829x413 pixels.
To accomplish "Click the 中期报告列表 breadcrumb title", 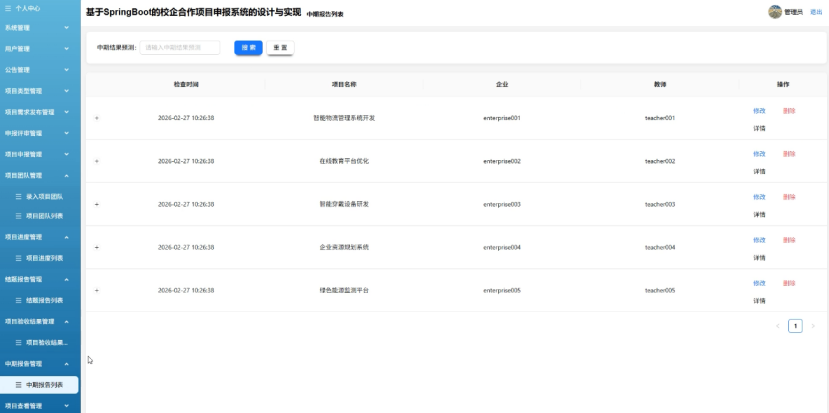I will [325, 14].
